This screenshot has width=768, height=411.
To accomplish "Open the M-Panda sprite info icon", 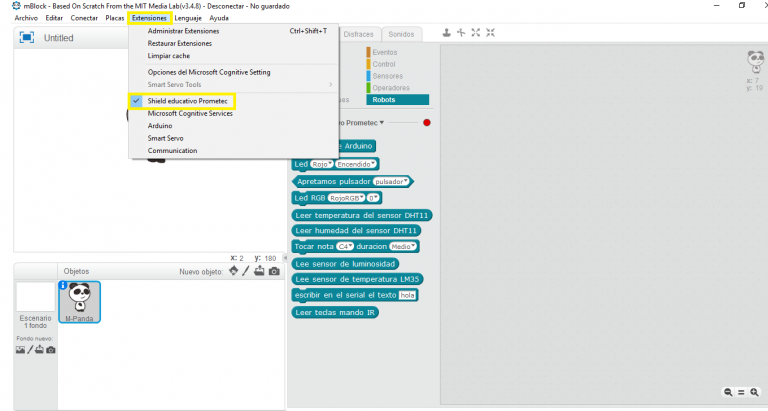I will (62, 286).
